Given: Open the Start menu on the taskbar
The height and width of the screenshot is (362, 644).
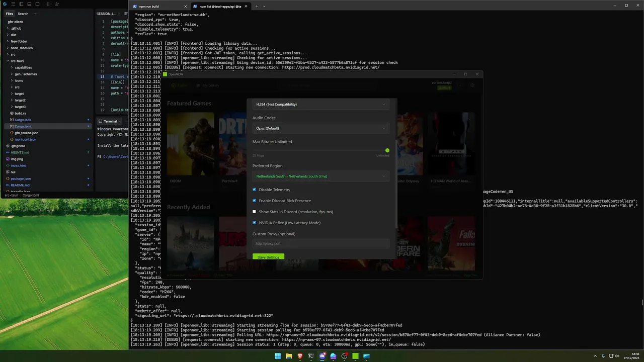Looking at the screenshot, I should pyautogui.click(x=278, y=356).
